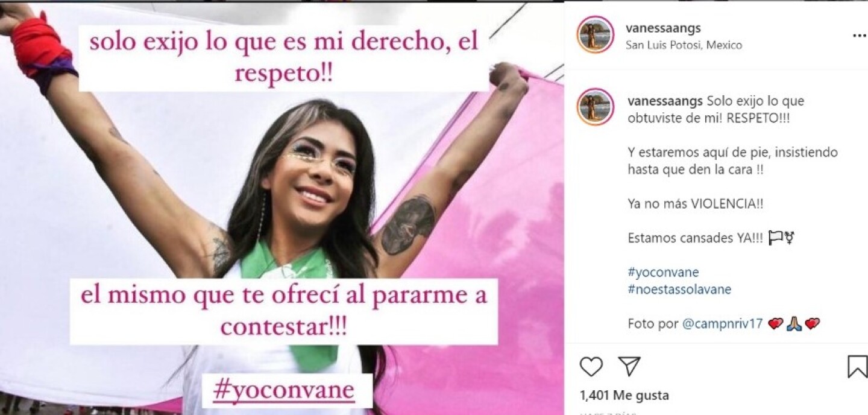Select the 'Estamos cansades YA!!!' caption line
Viewport: 868px width, 415px height.
(x=696, y=238)
